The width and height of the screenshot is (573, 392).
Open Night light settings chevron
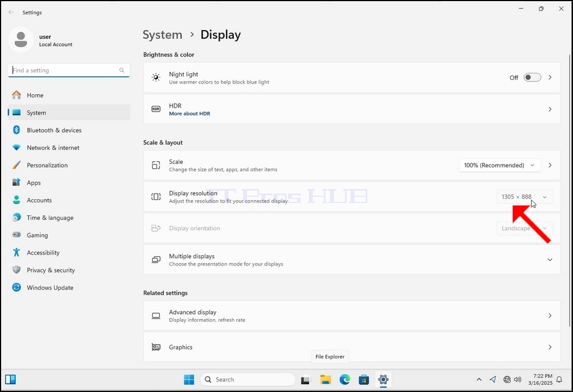pos(550,78)
